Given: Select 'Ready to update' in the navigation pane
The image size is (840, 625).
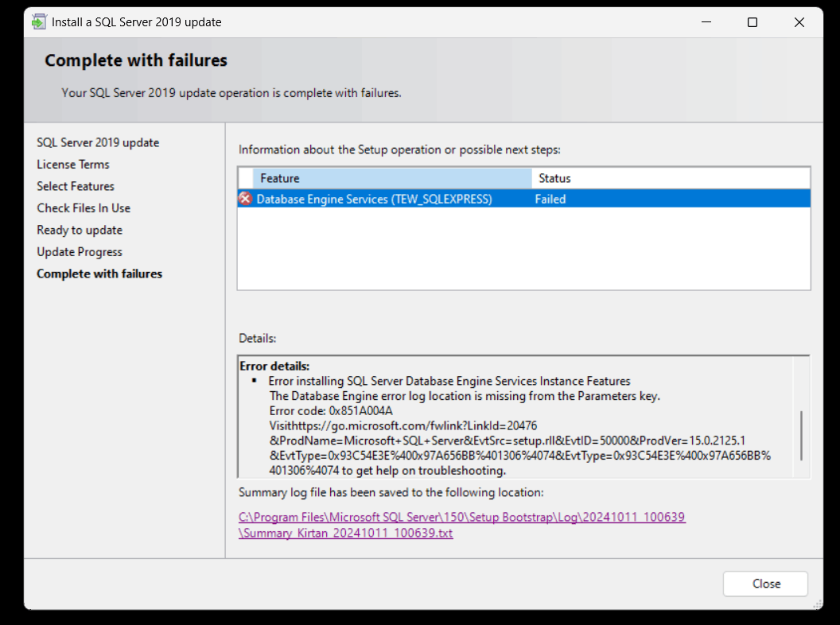Looking at the screenshot, I should (80, 230).
